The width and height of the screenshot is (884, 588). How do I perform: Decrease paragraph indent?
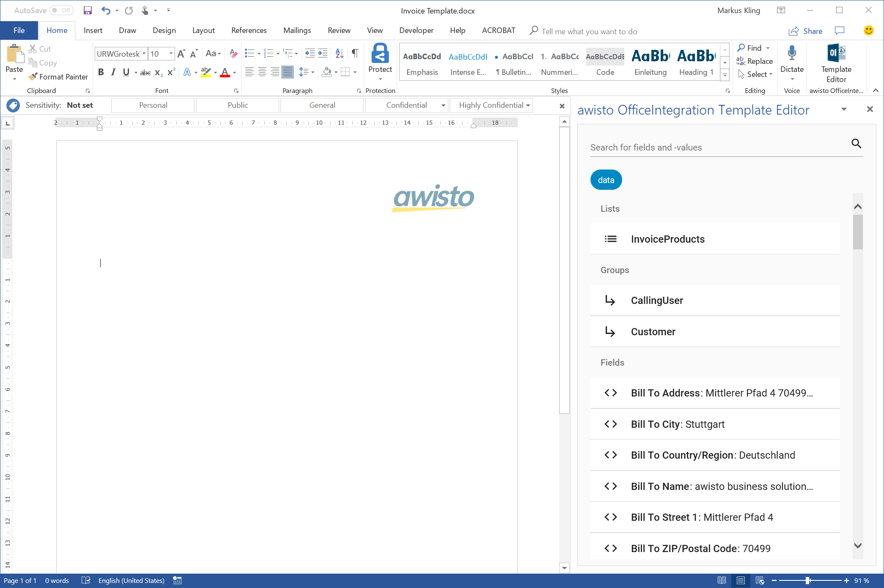[310, 54]
